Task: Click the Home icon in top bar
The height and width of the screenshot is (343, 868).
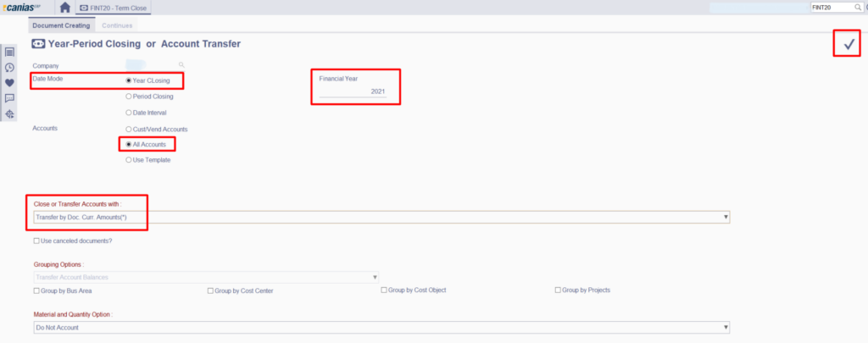Action: coord(65,8)
